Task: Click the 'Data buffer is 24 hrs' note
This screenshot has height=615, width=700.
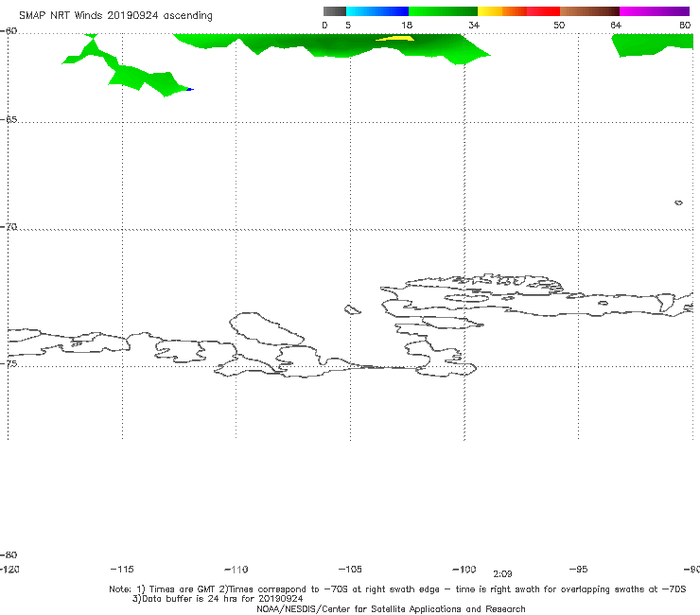Action: pyautogui.click(x=218, y=599)
